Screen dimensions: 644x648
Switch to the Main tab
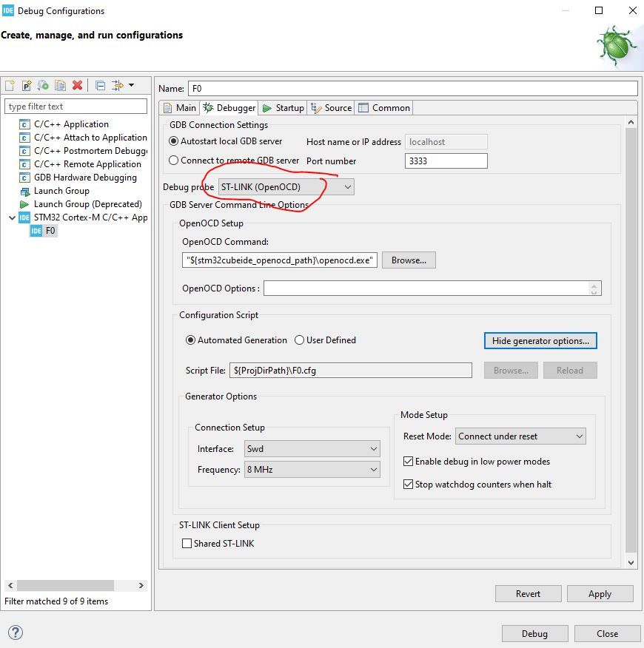180,108
